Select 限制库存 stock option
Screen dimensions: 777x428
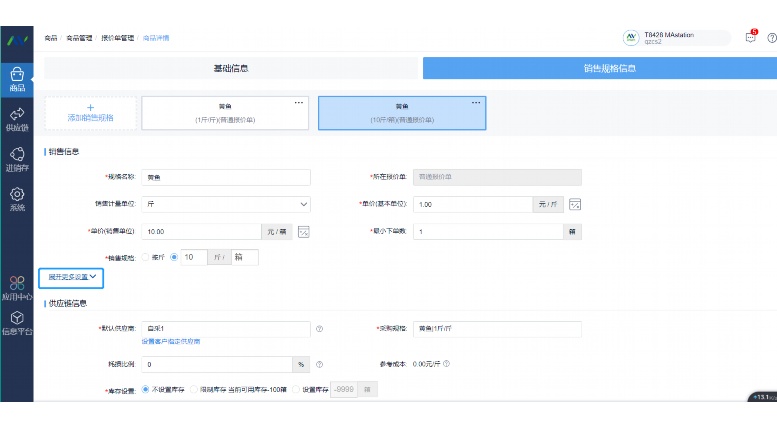[194, 389]
